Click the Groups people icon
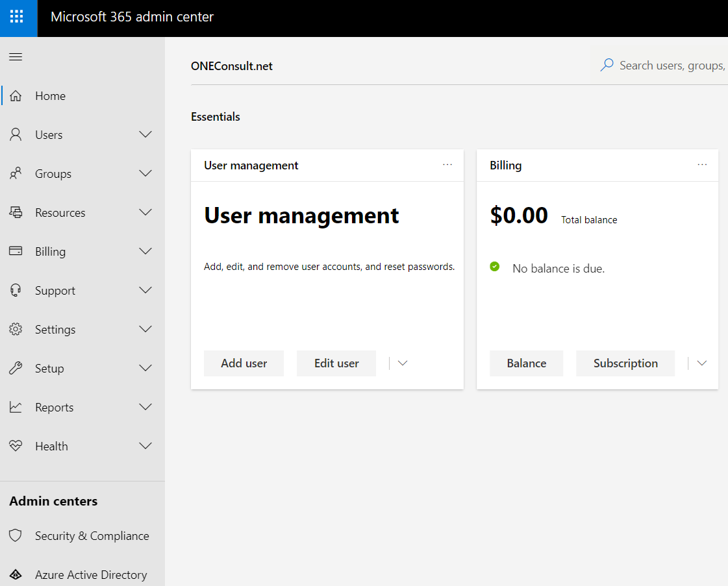 pos(16,173)
